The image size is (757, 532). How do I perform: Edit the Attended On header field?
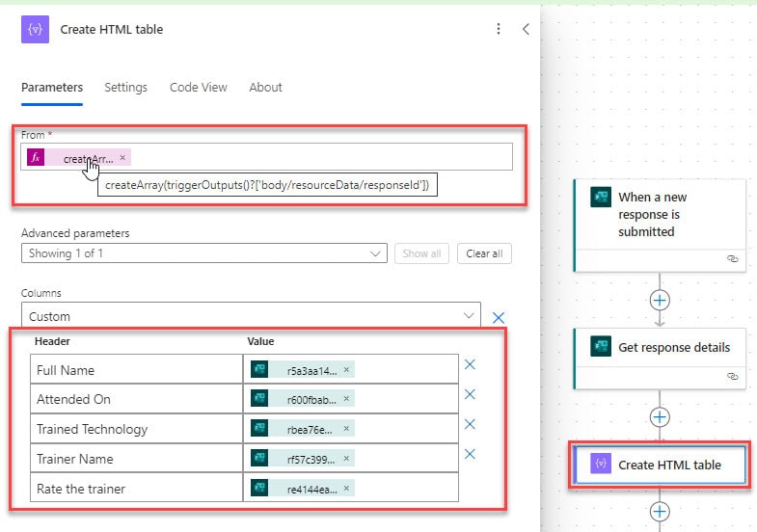[x=137, y=399]
